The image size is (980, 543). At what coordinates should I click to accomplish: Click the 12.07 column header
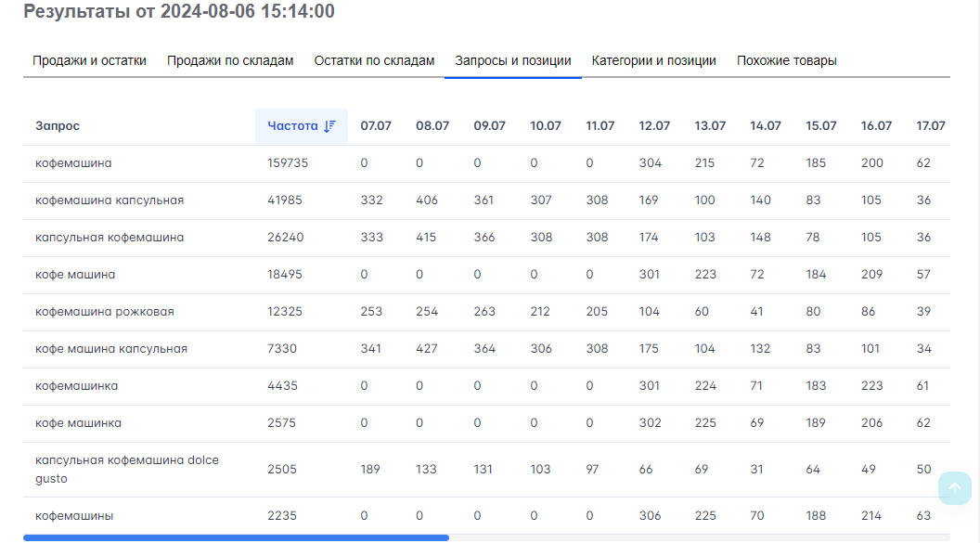pos(654,125)
